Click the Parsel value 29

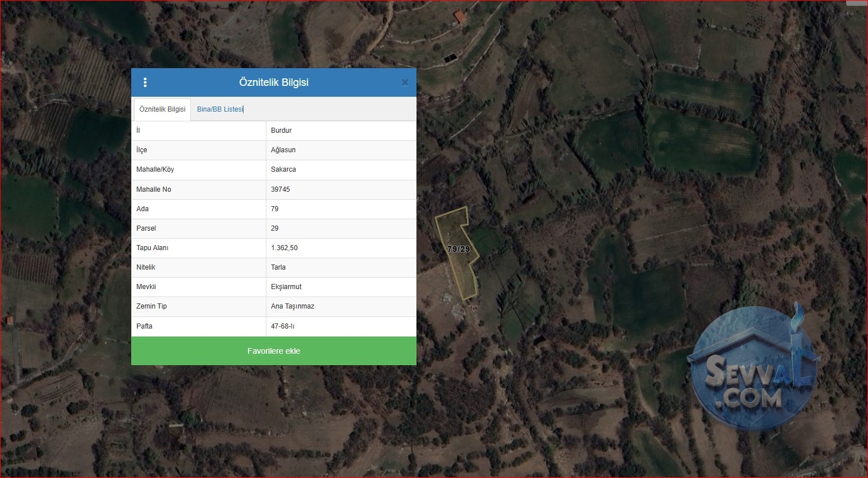[275, 228]
